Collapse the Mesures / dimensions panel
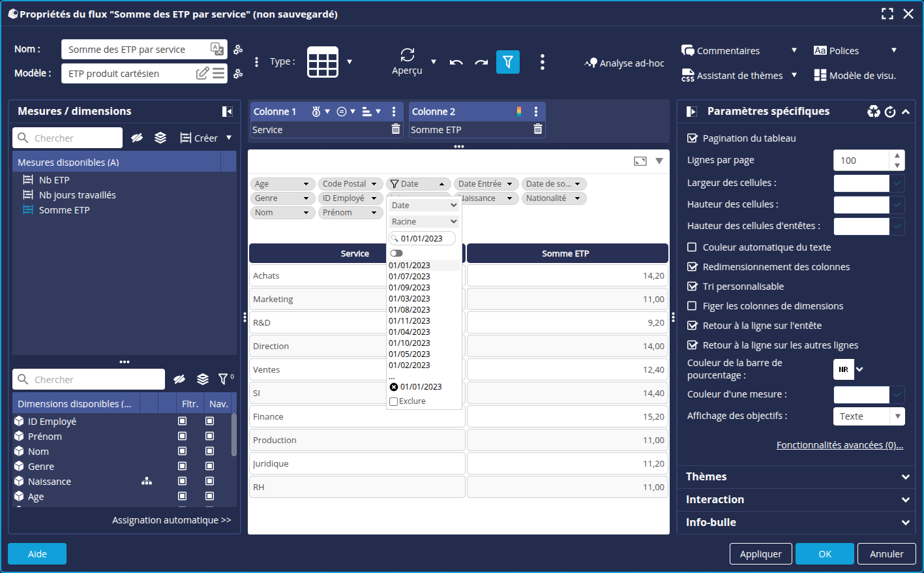Image resolution: width=924 pixels, height=573 pixels. (227, 112)
